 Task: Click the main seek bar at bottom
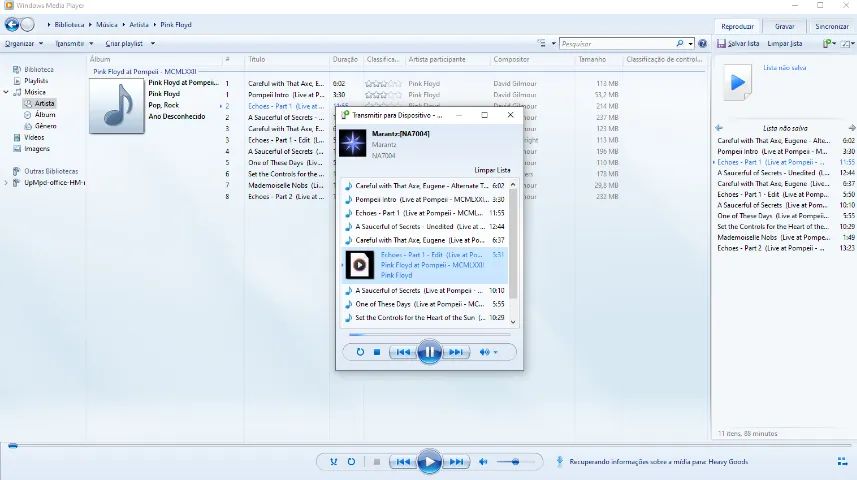(x=428, y=446)
